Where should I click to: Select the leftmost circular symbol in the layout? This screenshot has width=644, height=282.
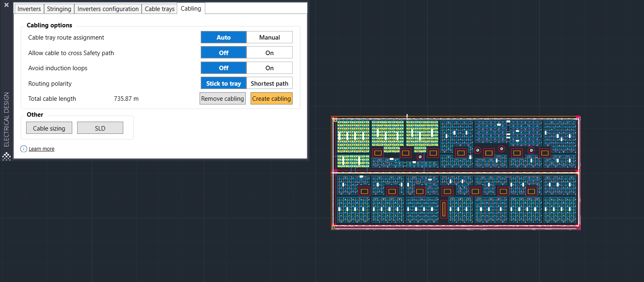[420, 157]
